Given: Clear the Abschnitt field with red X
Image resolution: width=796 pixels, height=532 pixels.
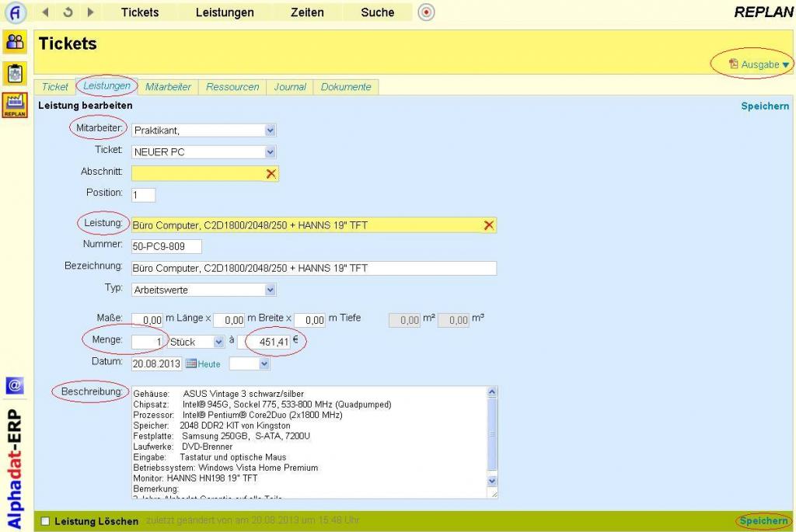Looking at the screenshot, I should 271,174.
